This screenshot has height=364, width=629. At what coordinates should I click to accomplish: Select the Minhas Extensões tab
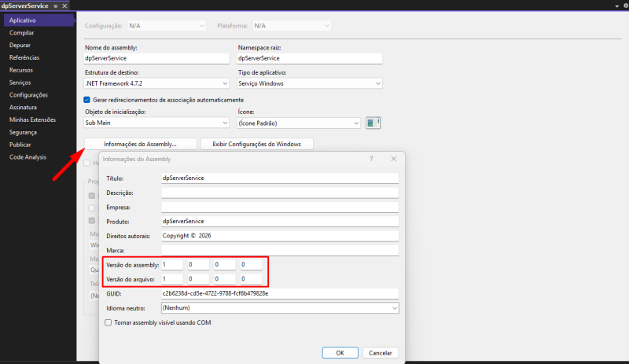tap(32, 120)
